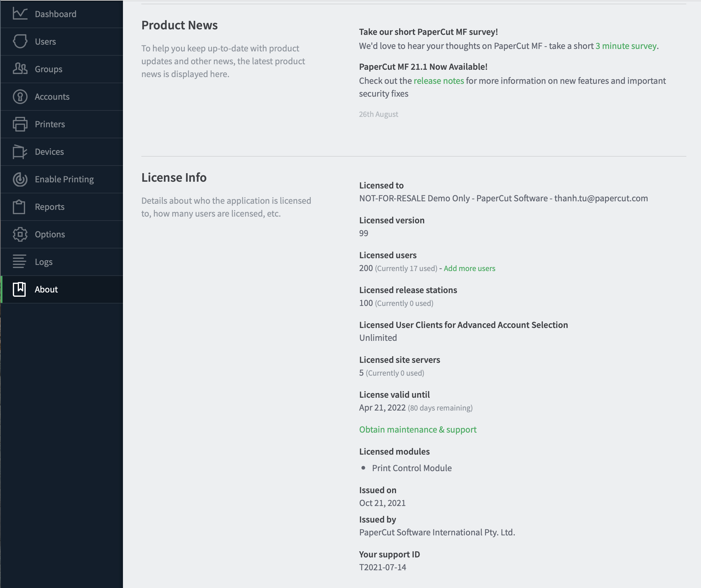The image size is (701, 588).
Task: Click the License valid until date
Action: pos(382,408)
